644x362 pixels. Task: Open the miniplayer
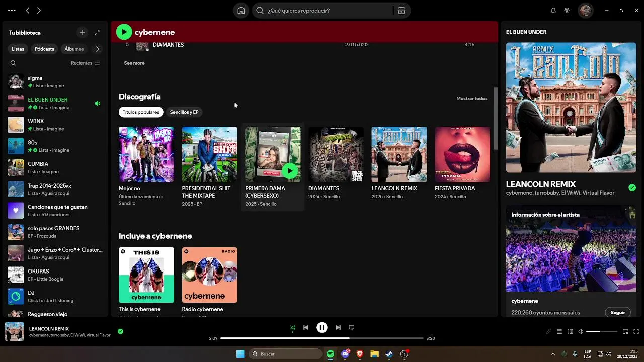point(625,332)
